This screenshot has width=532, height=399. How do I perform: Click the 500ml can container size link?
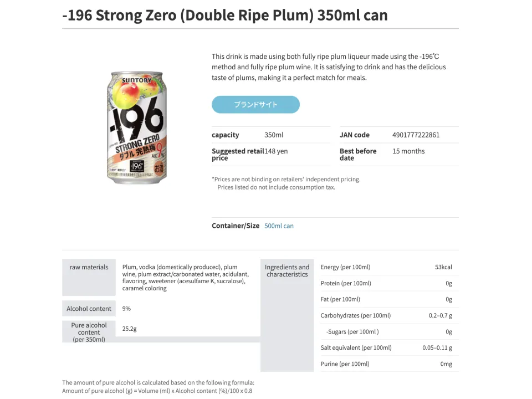(x=279, y=226)
